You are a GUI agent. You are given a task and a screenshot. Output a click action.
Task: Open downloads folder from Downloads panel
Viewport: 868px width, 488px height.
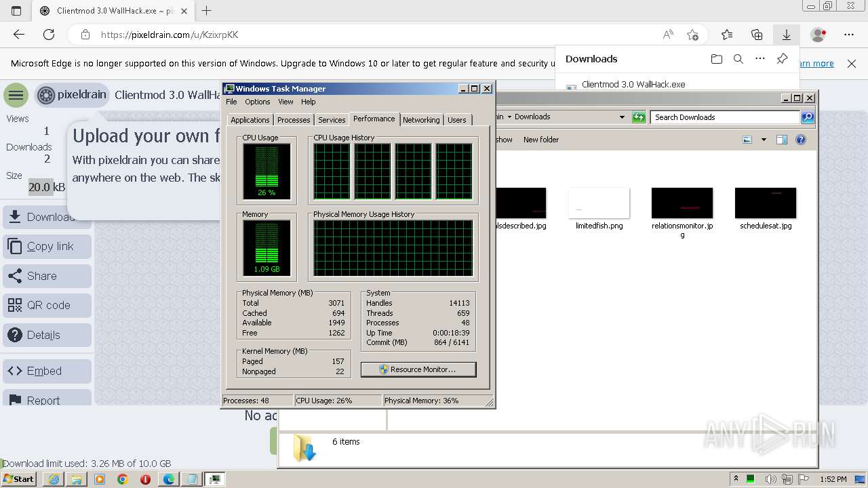pyautogui.click(x=717, y=59)
